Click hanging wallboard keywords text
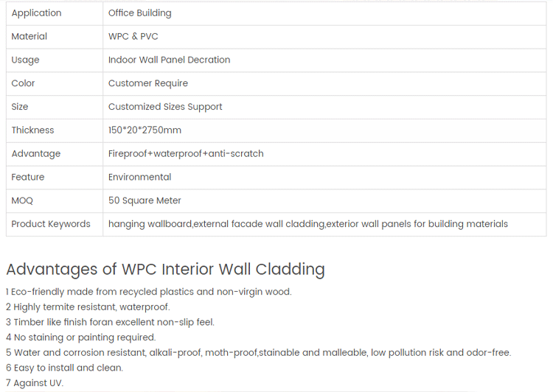553x392 pixels. 308,224
